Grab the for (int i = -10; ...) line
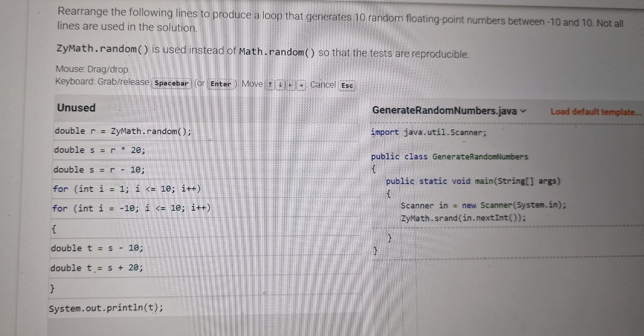This screenshot has width=644, height=336. pos(131,208)
